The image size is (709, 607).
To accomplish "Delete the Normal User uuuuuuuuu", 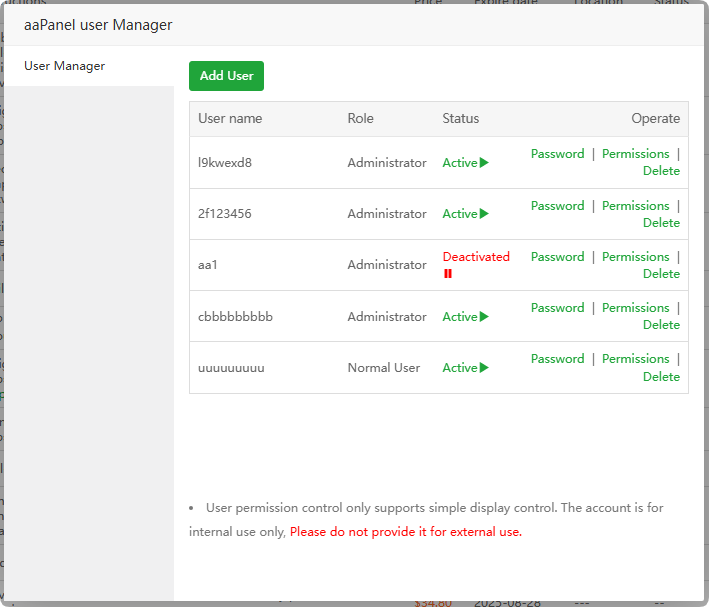I will (661, 377).
